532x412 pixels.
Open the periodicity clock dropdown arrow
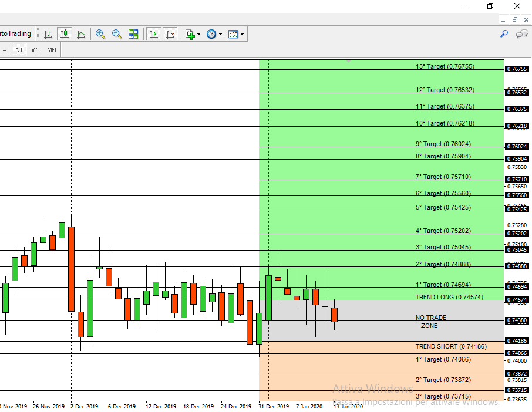pos(221,34)
